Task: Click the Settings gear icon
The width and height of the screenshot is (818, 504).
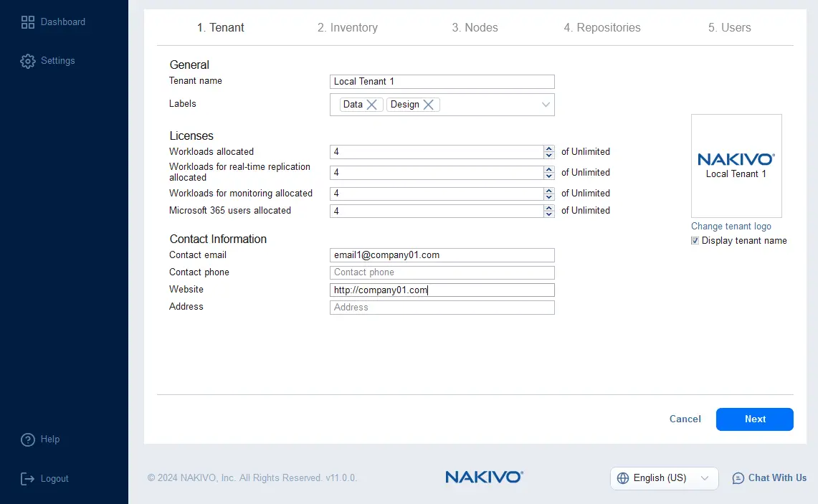Action: tap(28, 61)
